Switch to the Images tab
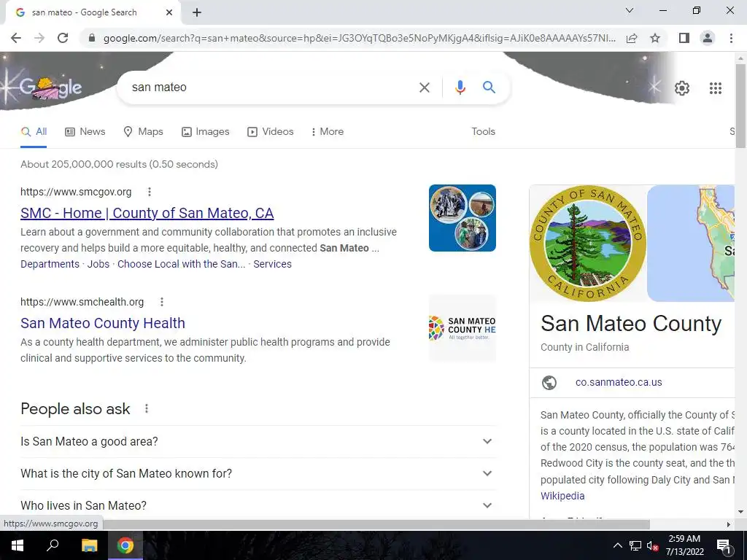The width and height of the screenshot is (747, 560). click(205, 132)
